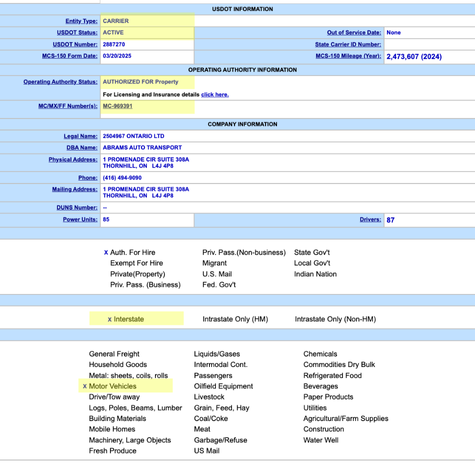
Task: Select 'AUTHORIZED FOR Property' text
Action: 140,82
